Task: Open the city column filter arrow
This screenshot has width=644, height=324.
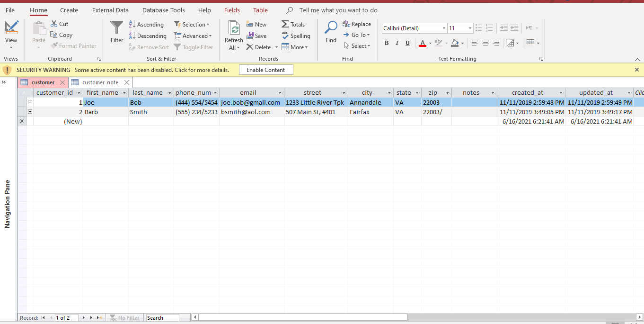Action: pos(388,92)
